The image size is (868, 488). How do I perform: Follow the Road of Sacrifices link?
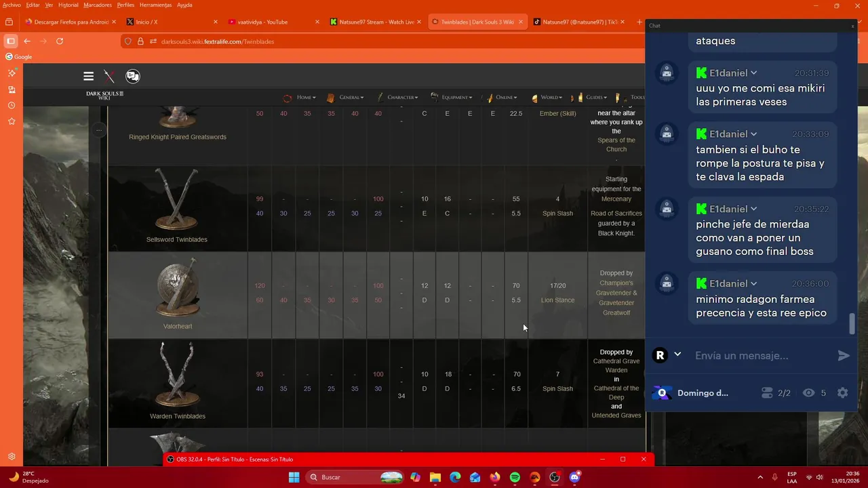(616, 213)
